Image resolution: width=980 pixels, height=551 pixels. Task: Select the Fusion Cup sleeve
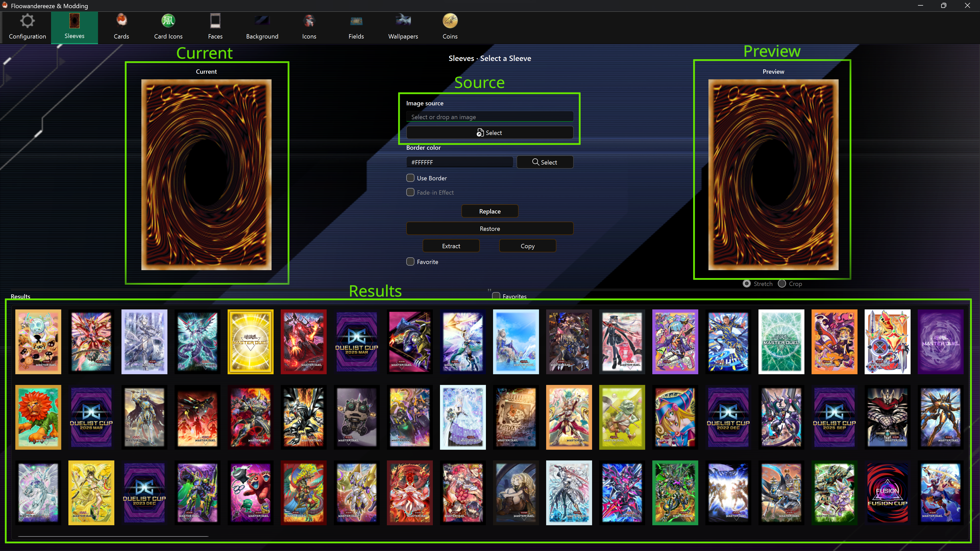887,493
